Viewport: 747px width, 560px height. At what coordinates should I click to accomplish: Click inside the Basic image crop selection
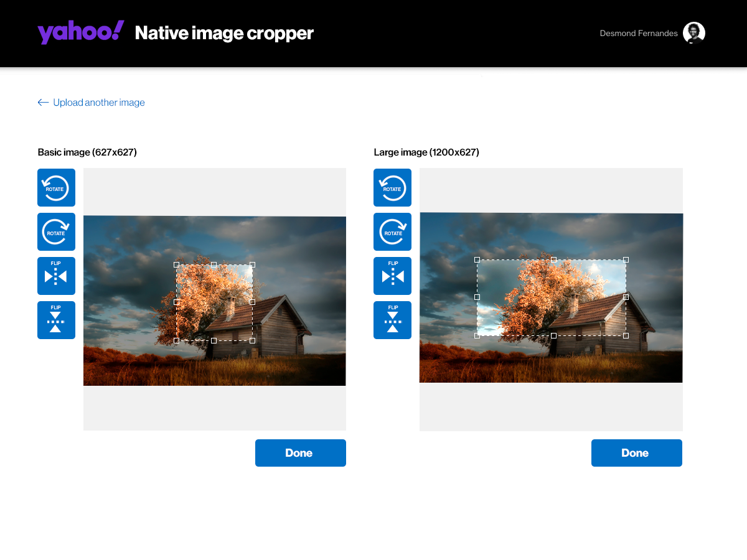(214, 302)
